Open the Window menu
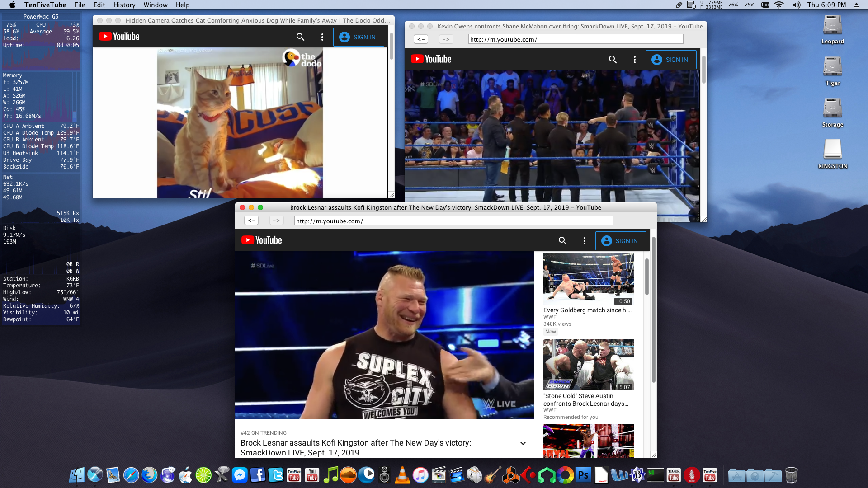 click(155, 5)
